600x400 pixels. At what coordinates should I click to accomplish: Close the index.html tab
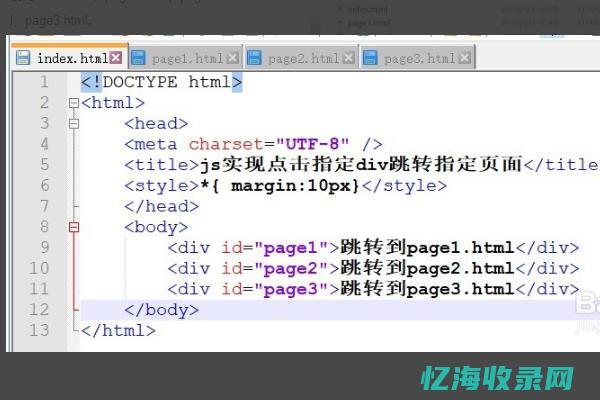(116, 58)
